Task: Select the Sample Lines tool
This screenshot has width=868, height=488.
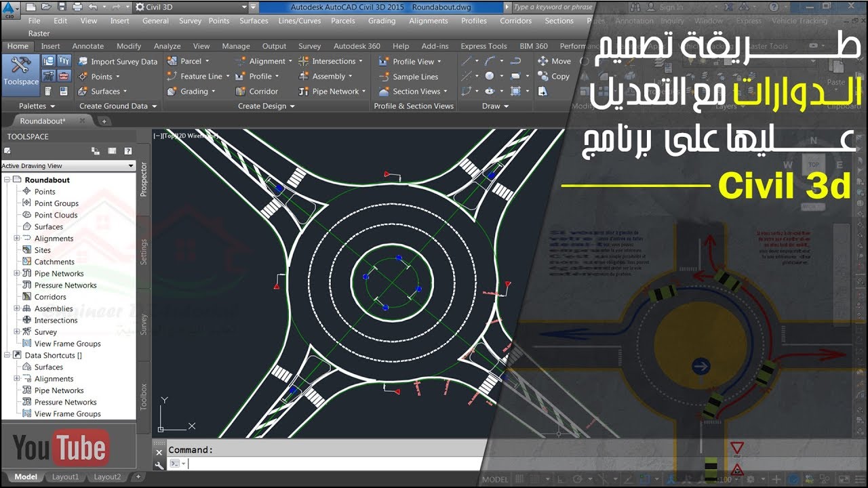Action: pos(409,77)
